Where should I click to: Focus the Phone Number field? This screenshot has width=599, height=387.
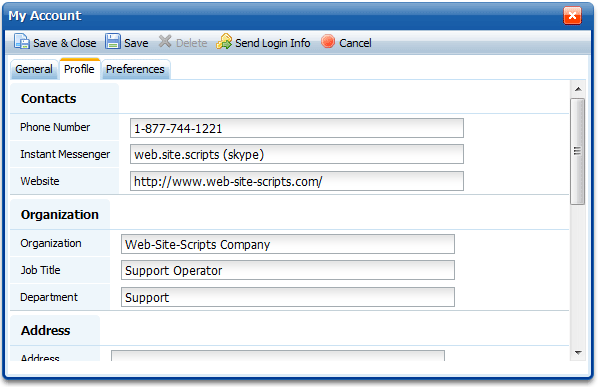(x=297, y=128)
